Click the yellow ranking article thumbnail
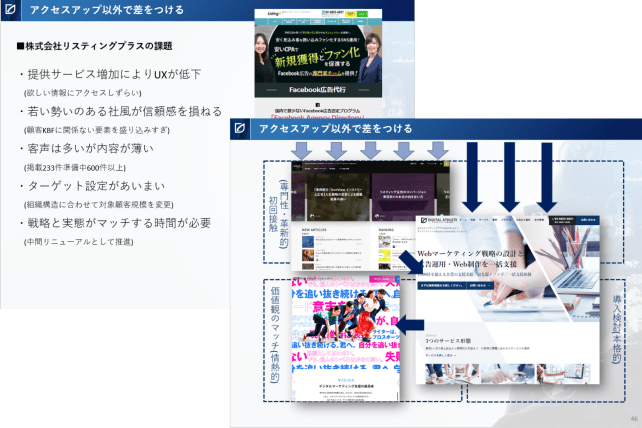 pyautogui.click(x=384, y=255)
